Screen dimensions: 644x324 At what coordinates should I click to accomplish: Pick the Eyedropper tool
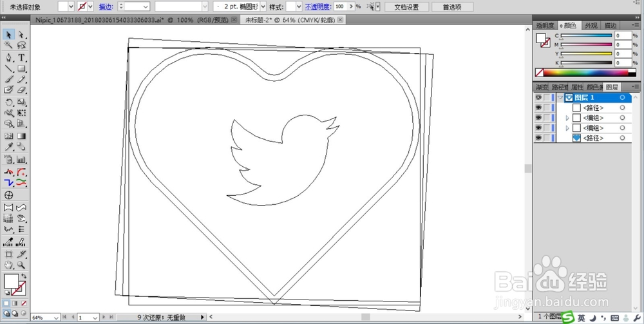pyautogui.click(x=8, y=147)
